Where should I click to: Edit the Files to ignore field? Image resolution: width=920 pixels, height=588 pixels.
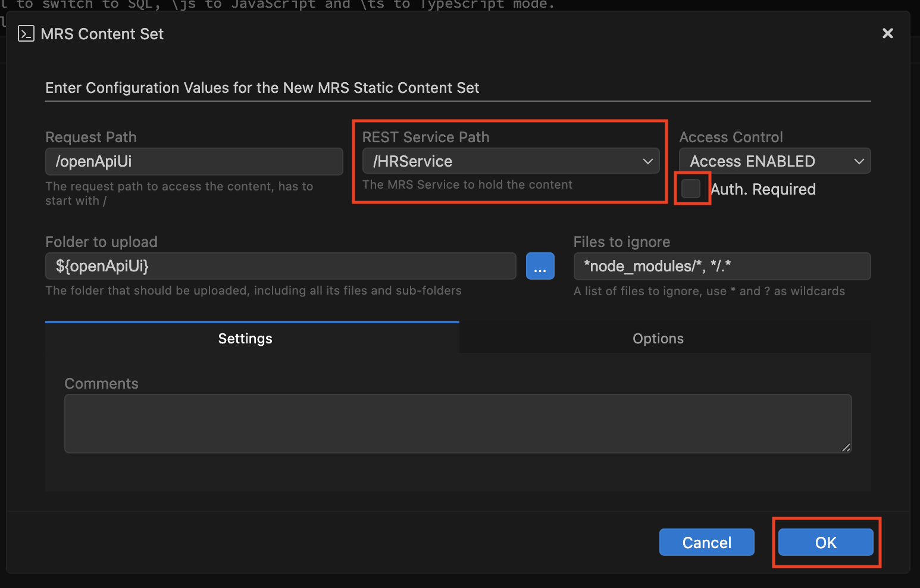[722, 266]
